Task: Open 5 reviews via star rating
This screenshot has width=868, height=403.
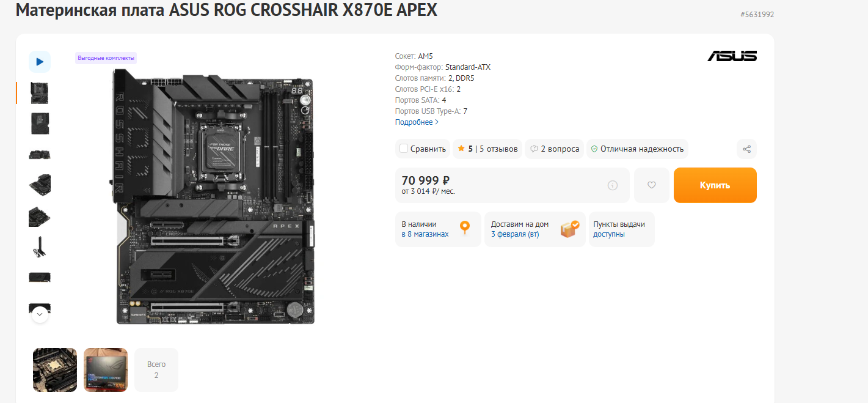Action: pyautogui.click(x=487, y=149)
